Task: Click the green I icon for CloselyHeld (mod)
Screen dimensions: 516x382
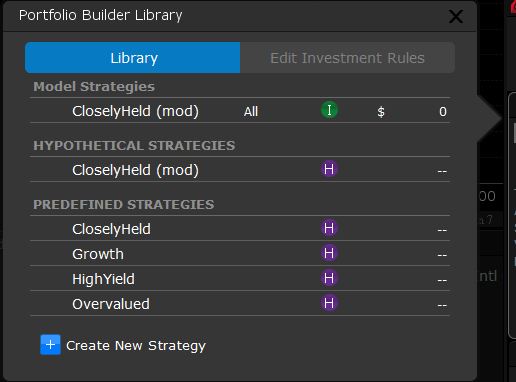Action: [x=329, y=110]
